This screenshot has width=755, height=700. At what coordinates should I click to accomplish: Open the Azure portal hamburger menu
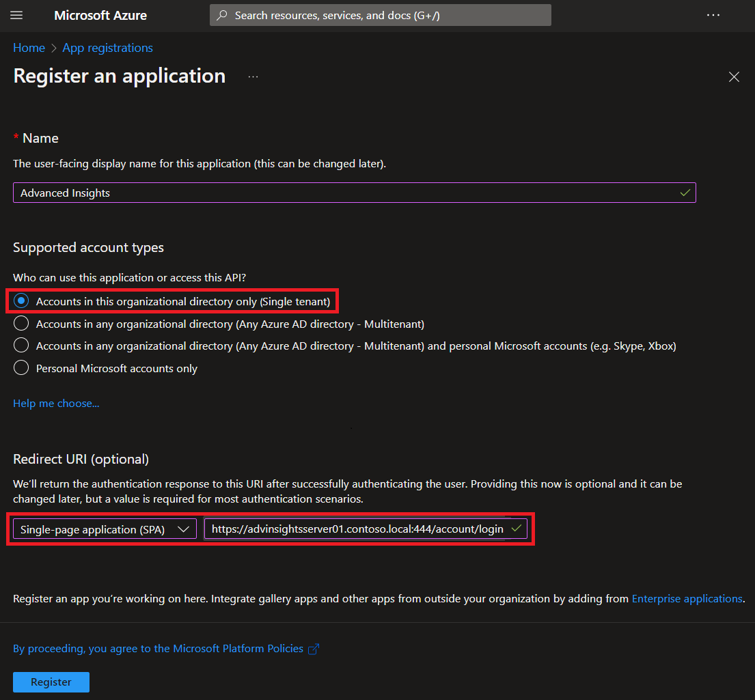17,15
